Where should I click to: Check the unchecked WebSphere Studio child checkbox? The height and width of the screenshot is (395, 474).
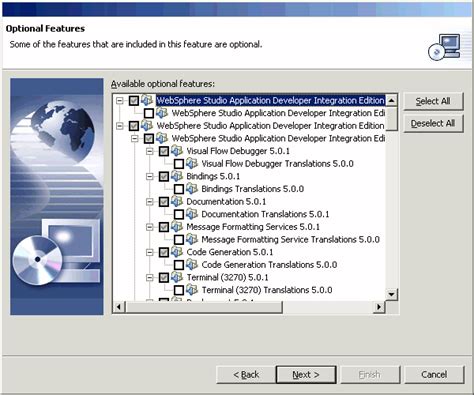point(149,113)
